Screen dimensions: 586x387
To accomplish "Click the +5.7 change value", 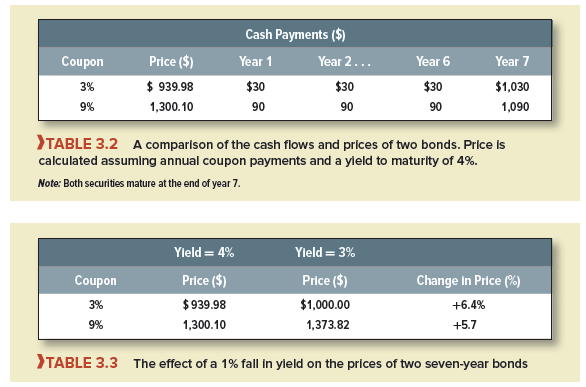I will (x=465, y=325).
